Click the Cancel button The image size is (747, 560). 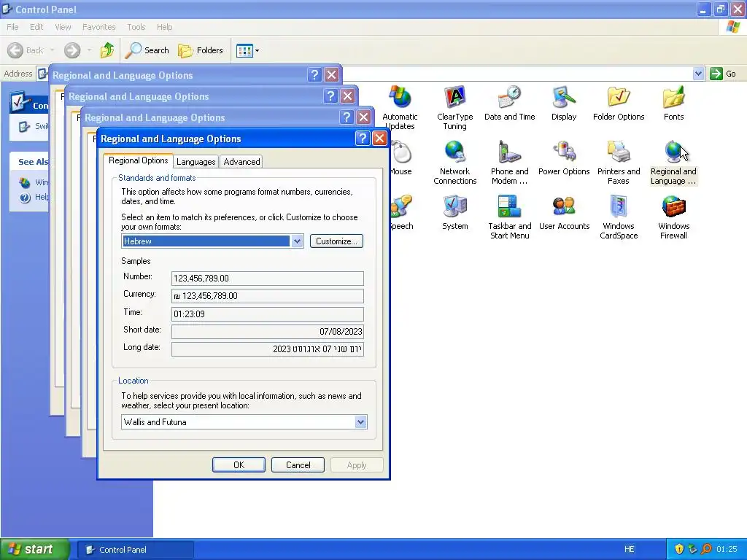click(x=298, y=464)
